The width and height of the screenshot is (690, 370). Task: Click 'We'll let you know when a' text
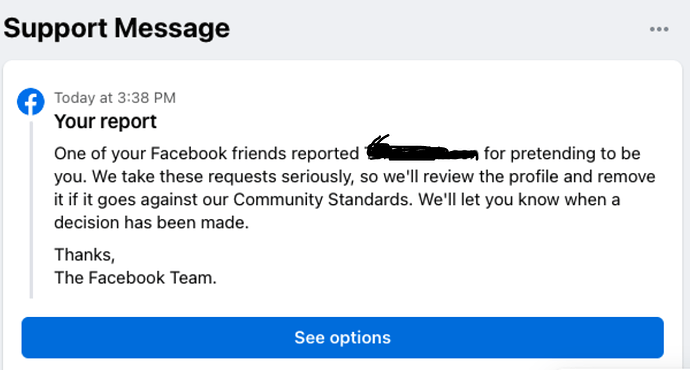point(519,200)
